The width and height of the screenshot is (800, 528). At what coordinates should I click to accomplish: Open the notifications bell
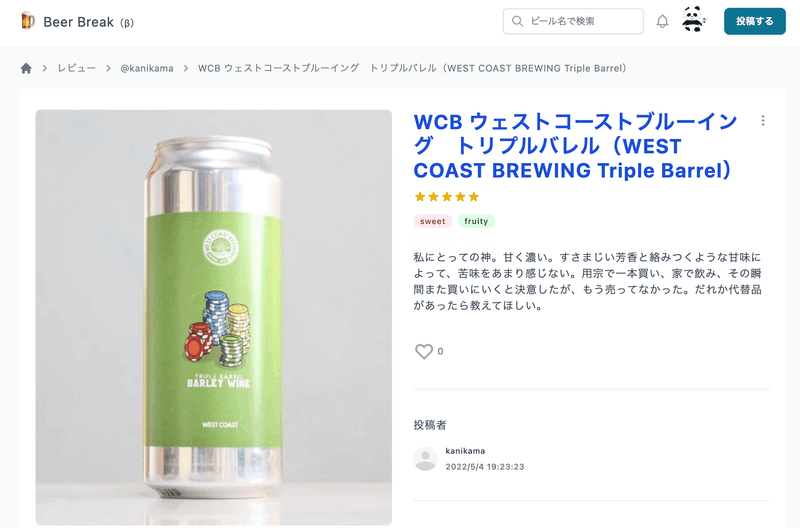click(x=662, y=21)
